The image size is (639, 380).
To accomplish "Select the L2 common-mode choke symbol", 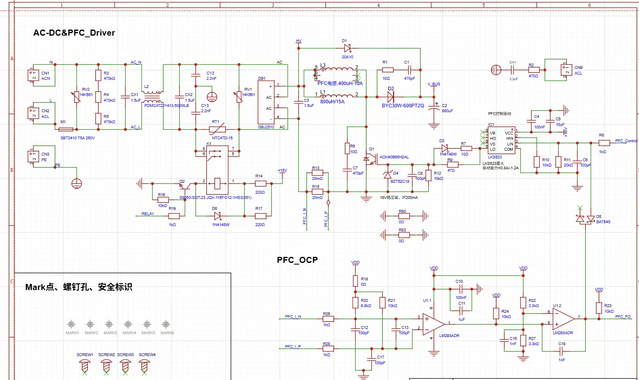I will click(153, 97).
